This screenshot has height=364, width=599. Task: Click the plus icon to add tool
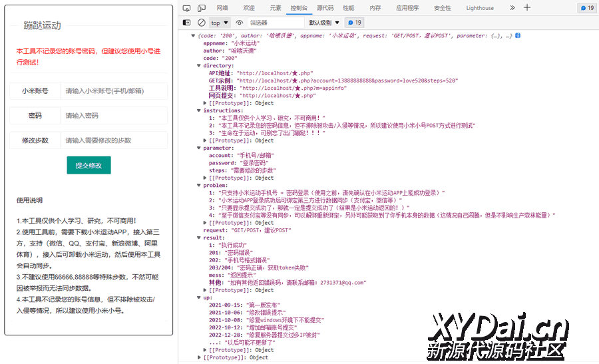click(527, 8)
